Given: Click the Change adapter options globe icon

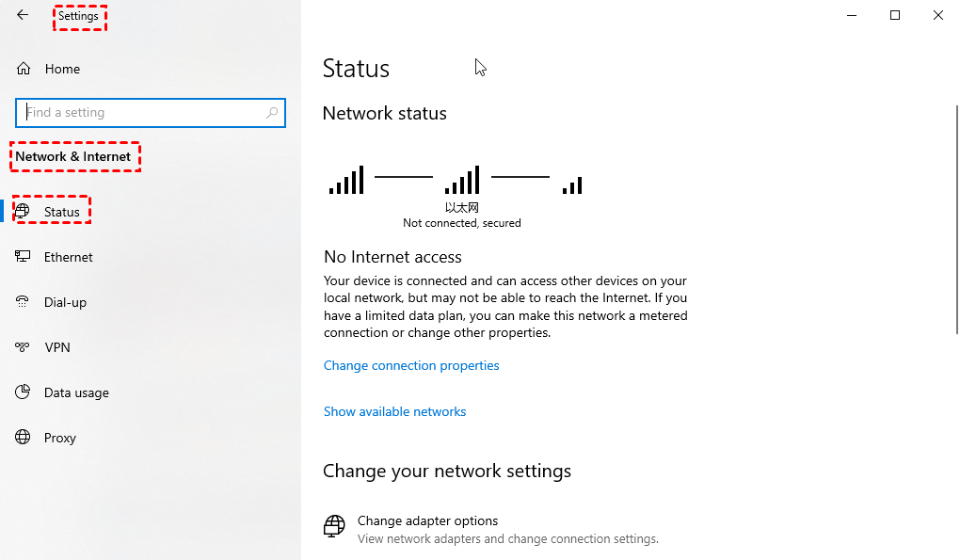Looking at the screenshot, I should [334, 526].
